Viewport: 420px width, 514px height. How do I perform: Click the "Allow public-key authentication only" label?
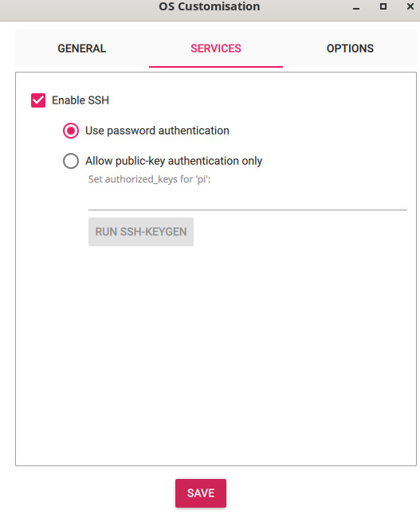(x=174, y=161)
